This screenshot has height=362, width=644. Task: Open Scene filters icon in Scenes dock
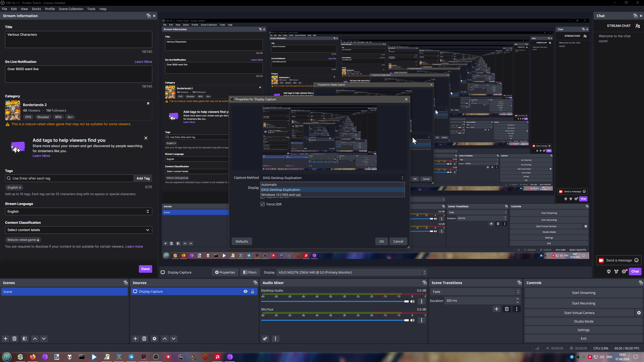(25, 339)
